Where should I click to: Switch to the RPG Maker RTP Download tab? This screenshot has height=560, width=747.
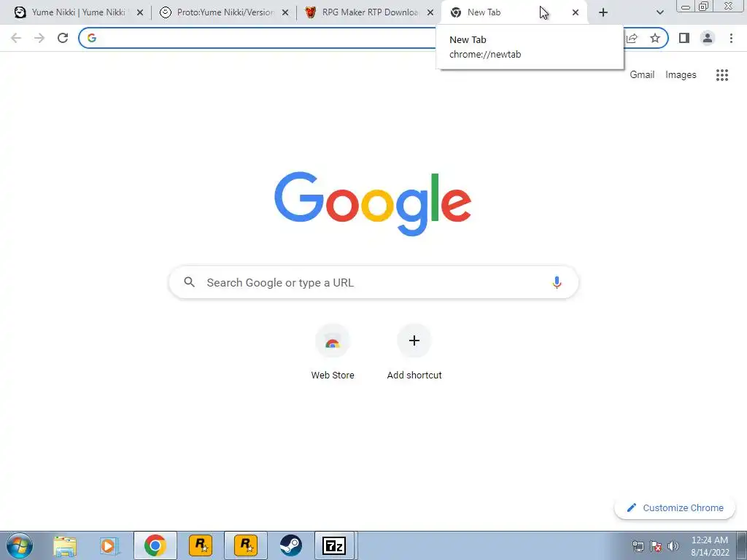click(x=370, y=12)
